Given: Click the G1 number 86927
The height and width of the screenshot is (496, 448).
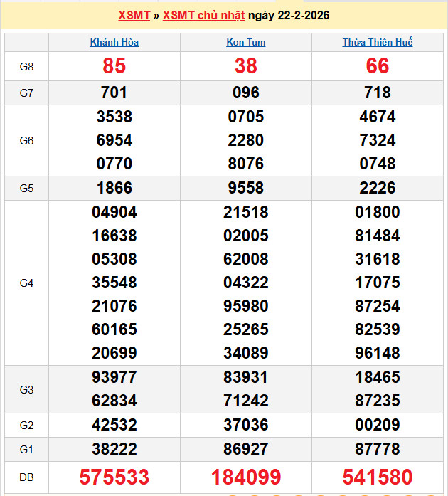Looking at the screenshot, I should 246,449.
